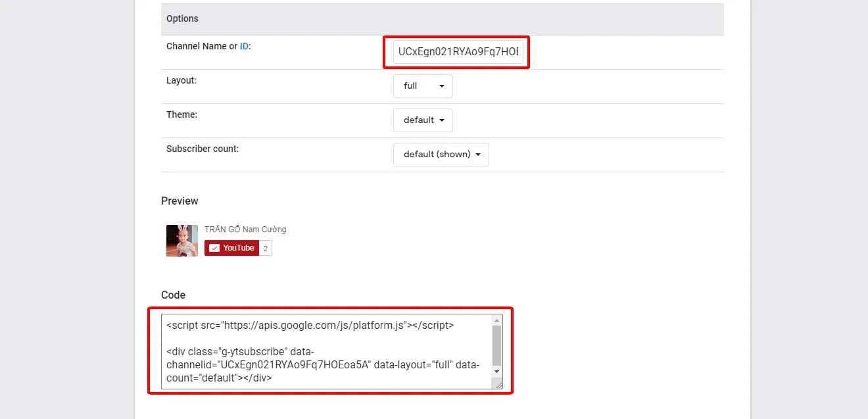
Task: Click the Code heading
Action: [x=173, y=295]
